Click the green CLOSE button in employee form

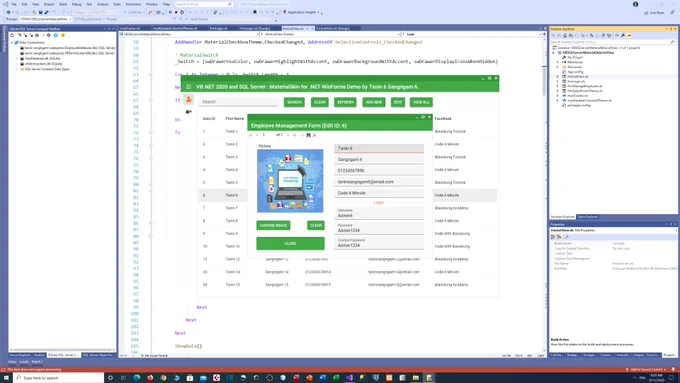tap(290, 243)
